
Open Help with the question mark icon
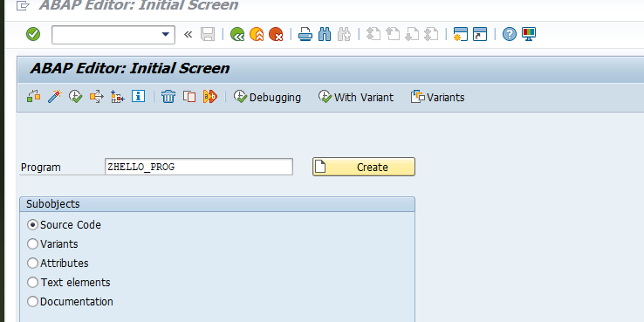pyautogui.click(x=510, y=34)
